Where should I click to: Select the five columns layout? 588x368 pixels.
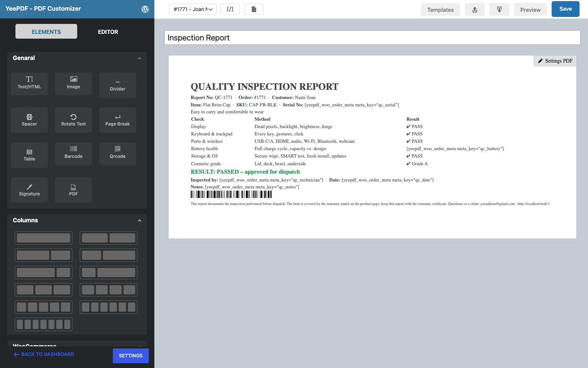click(43, 307)
